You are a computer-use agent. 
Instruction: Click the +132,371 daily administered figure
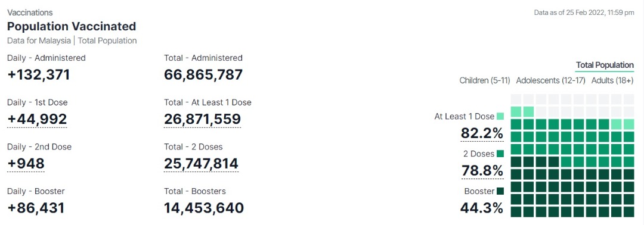pos(39,74)
